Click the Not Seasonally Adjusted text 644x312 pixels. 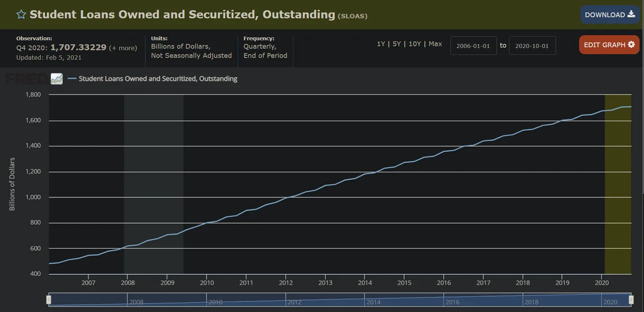pos(191,55)
